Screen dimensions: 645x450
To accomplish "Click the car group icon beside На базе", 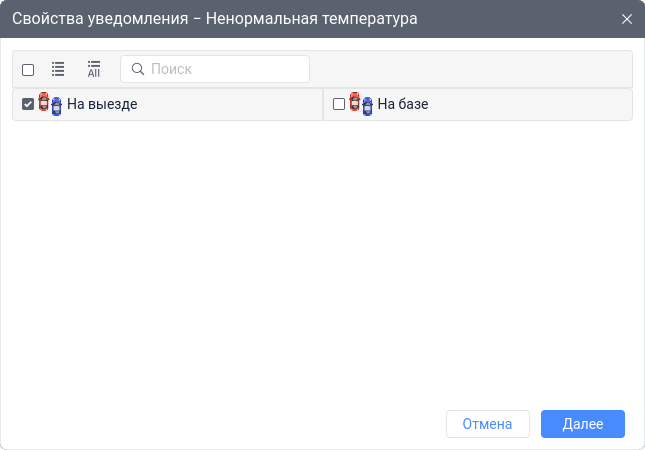I will click(361, 104).
